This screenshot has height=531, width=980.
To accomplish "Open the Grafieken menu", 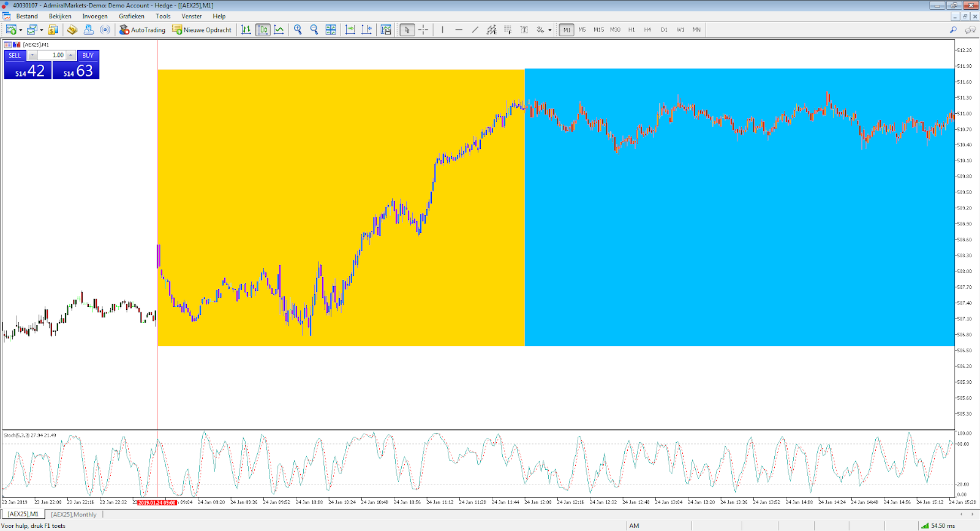I will (x=132, y=17).
